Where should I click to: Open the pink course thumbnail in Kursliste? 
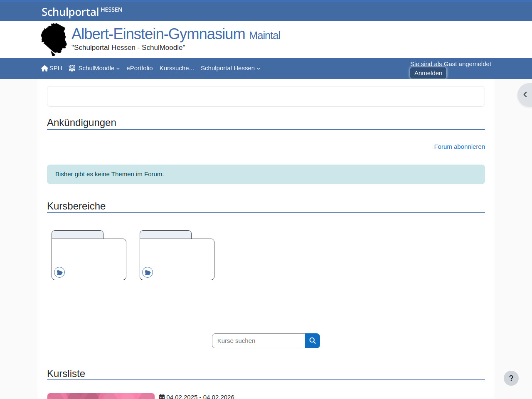101,396
